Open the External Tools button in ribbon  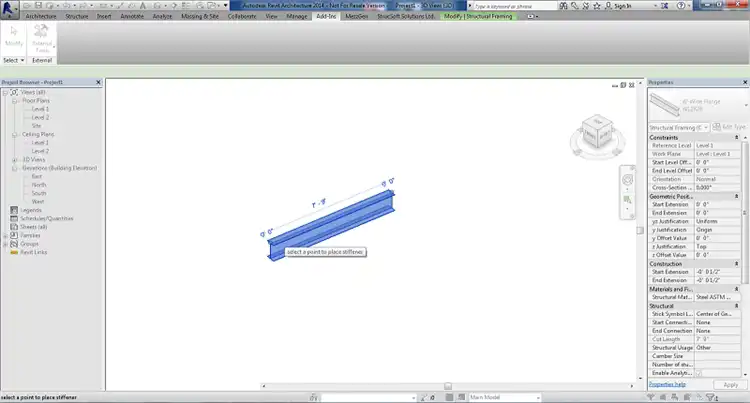42,38
